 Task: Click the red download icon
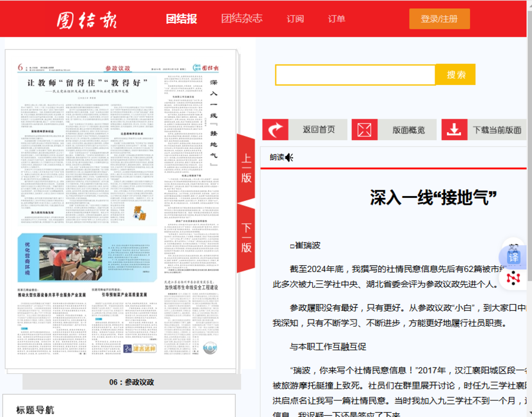454,129
